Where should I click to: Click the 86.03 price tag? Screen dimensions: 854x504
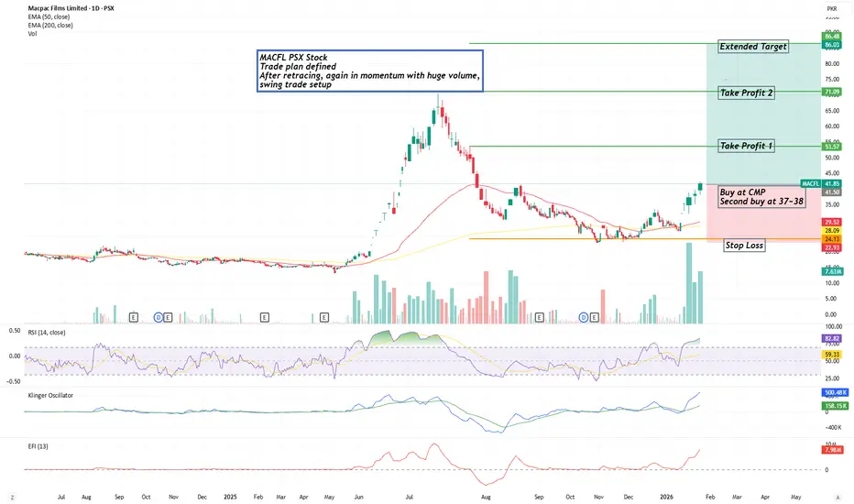point(832,44)
